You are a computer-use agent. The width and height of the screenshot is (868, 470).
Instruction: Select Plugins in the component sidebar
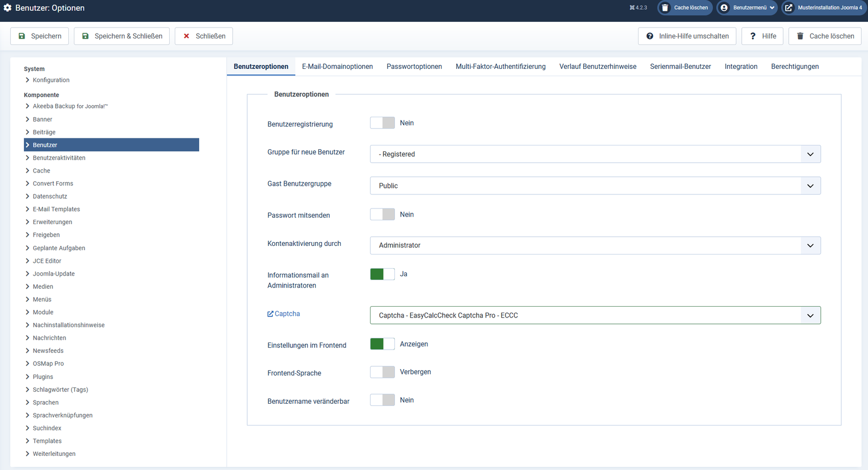tap(43, 377)
